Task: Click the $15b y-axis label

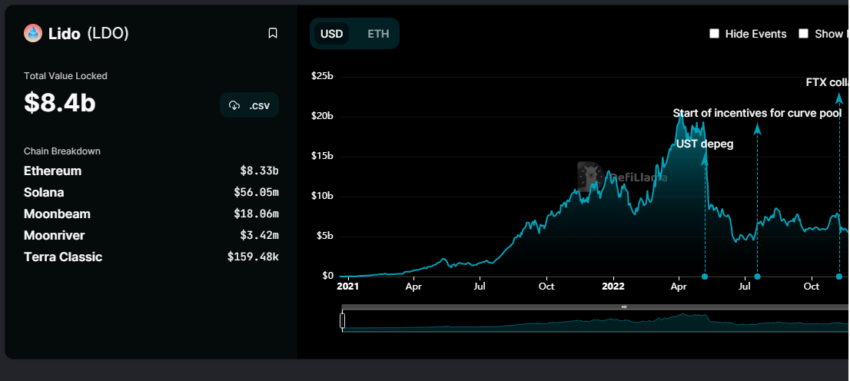Action: pyautogui.click(x=322, y=157)
